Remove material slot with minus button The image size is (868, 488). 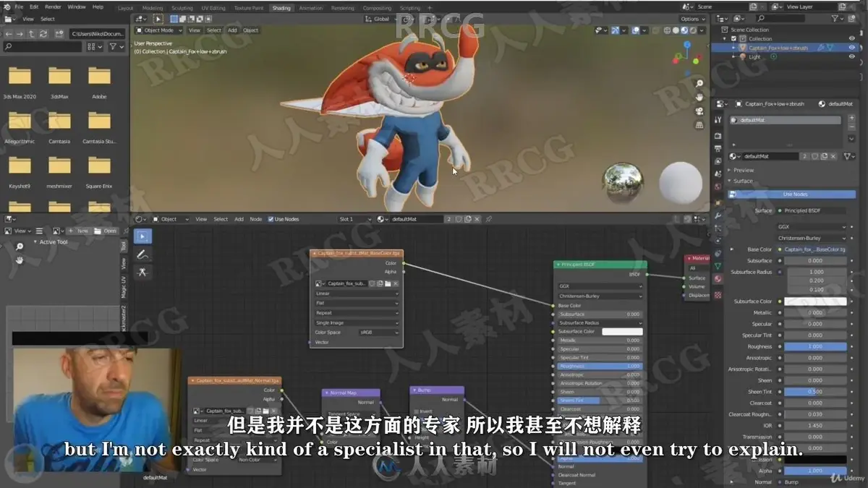[x=851, y=128]
